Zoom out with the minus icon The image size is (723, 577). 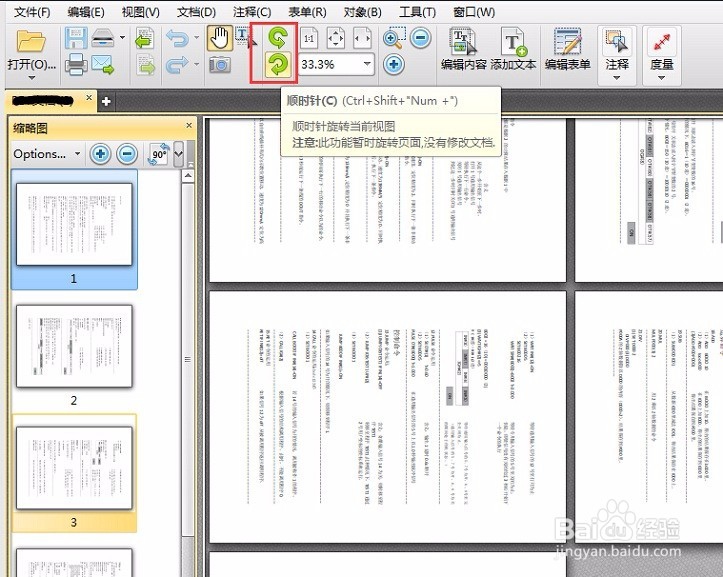(421, 38)
